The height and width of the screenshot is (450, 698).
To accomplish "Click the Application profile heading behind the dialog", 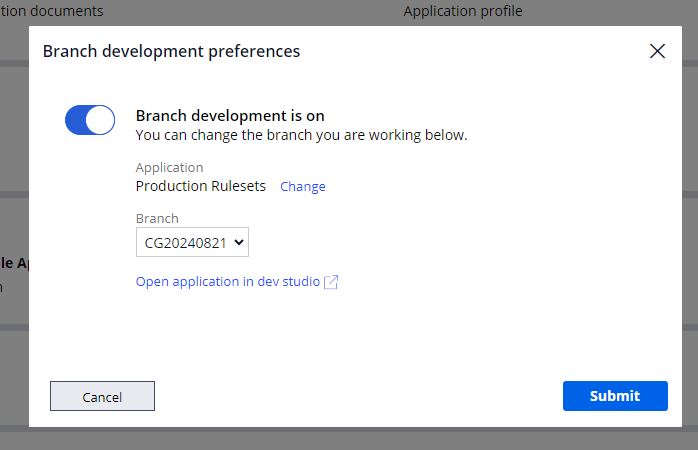I will [463, 12].
